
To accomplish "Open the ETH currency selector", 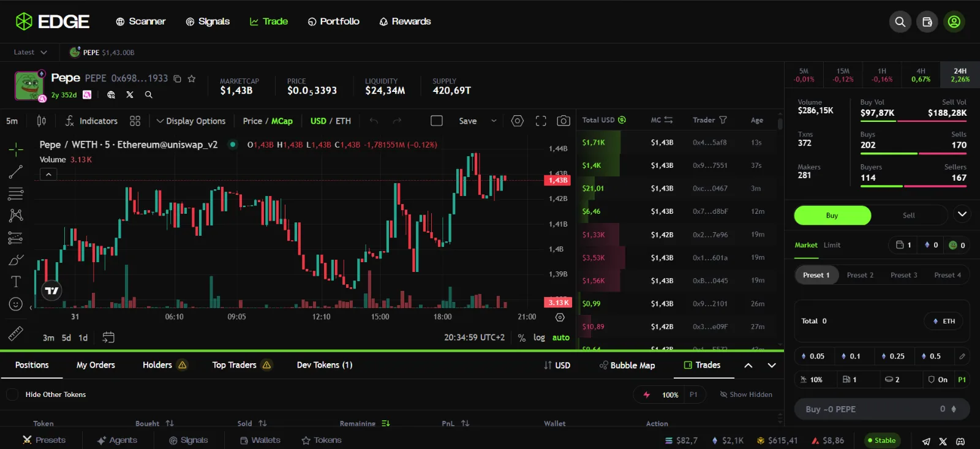I will (944, 321).
